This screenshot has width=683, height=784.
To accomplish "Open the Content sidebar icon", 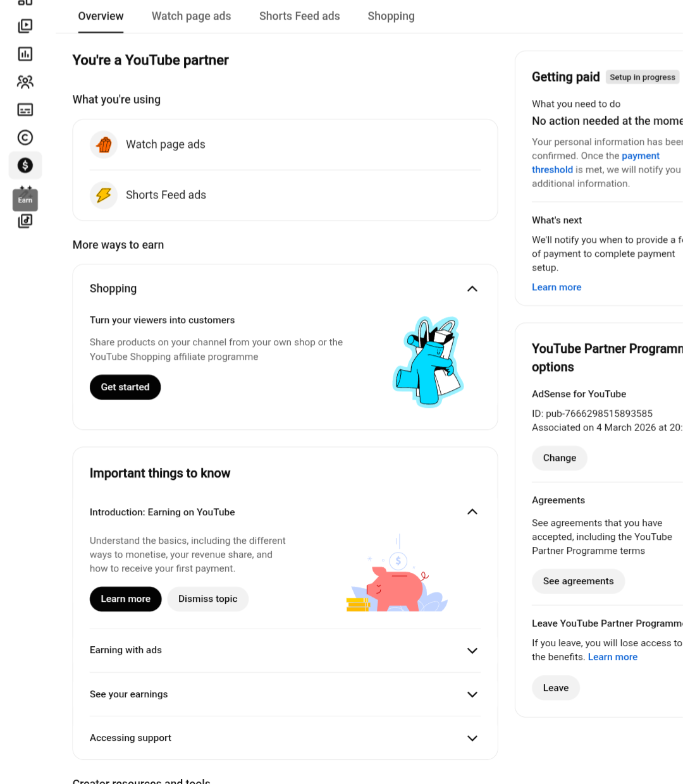I will [x=25, y=26].
